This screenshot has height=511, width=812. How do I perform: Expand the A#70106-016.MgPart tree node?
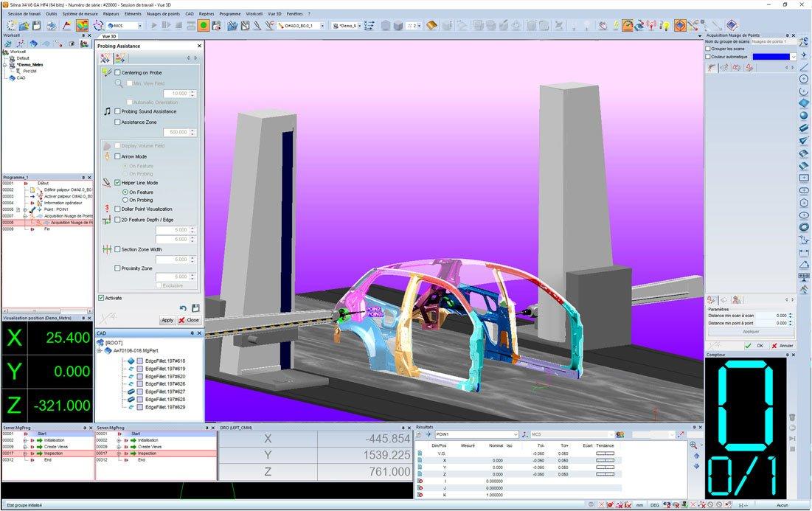100,350
